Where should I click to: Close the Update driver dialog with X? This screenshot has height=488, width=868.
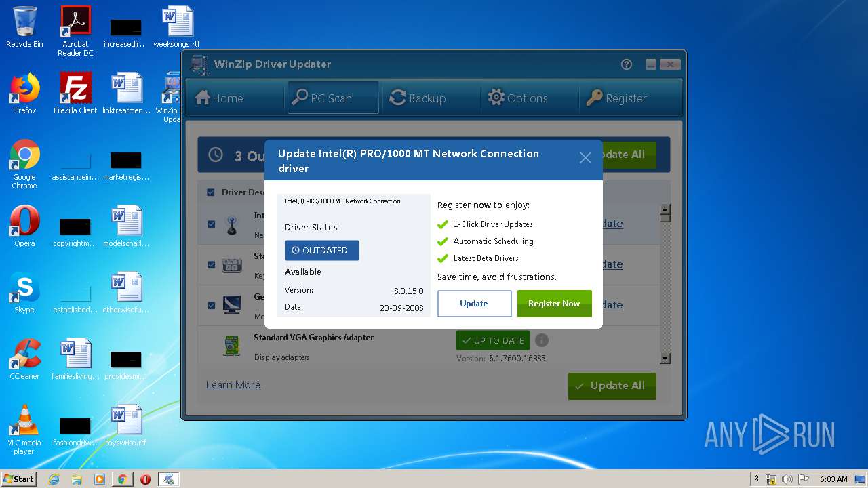pyautogui.click(x=585, y=158)
